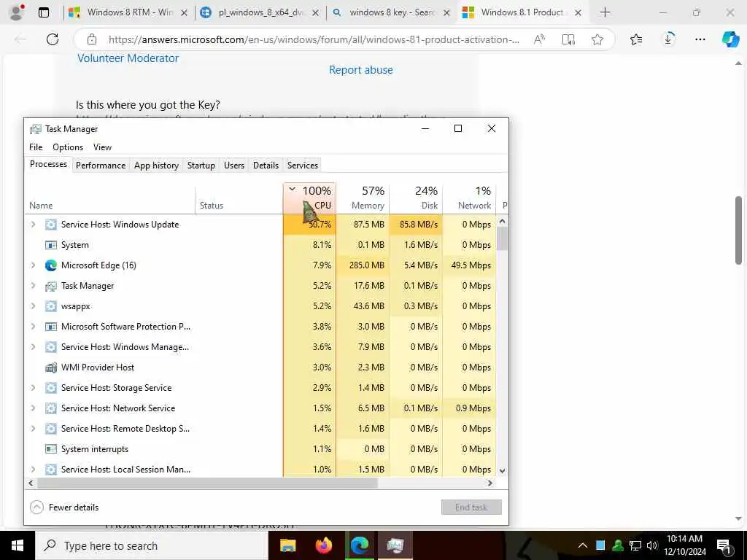This screenshot has width=747, height=560.
Task: Open the taskbar clock and date
Action: 685,545
